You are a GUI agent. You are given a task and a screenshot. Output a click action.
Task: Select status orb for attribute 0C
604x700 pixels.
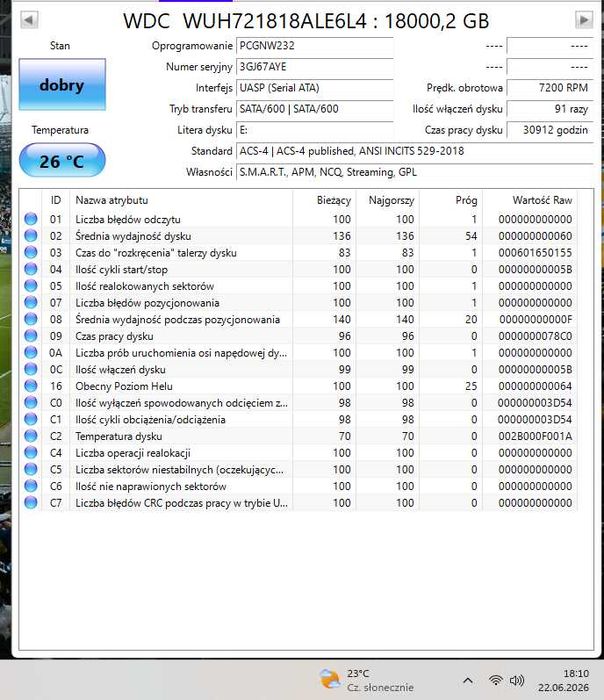pyautogui.click(x=31, y=369)
